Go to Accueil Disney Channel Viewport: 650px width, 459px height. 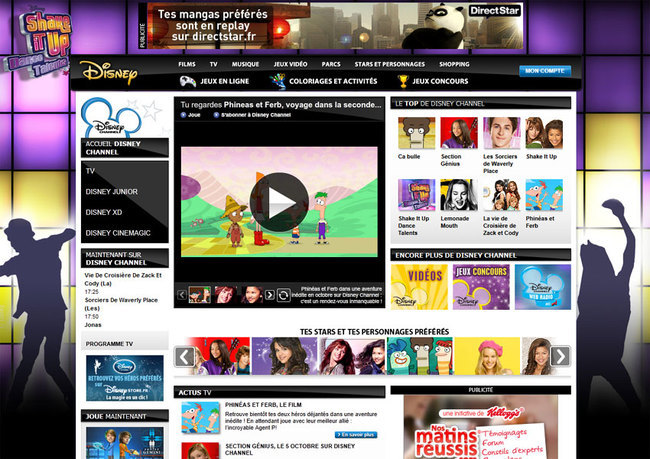(x=125, y=148)
